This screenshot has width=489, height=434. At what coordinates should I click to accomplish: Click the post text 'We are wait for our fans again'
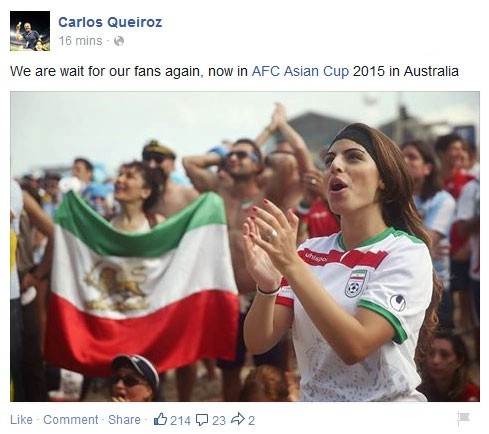(x=105, y=71)
